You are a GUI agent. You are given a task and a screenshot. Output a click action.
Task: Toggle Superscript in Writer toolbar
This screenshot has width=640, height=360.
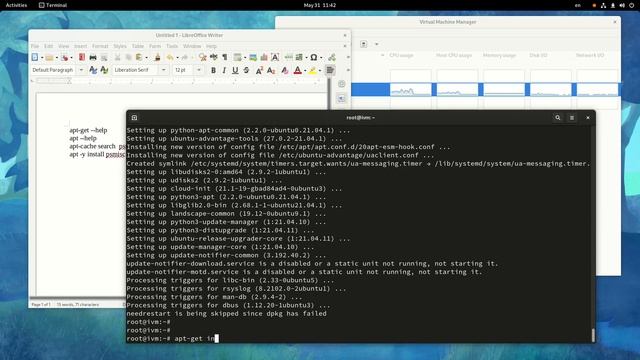259,70
